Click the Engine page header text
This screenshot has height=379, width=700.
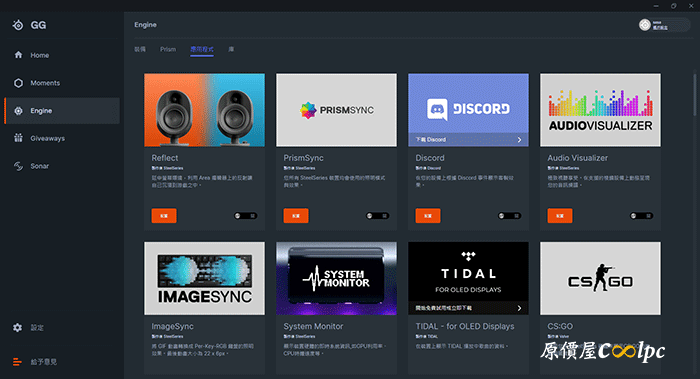[146, 25]
